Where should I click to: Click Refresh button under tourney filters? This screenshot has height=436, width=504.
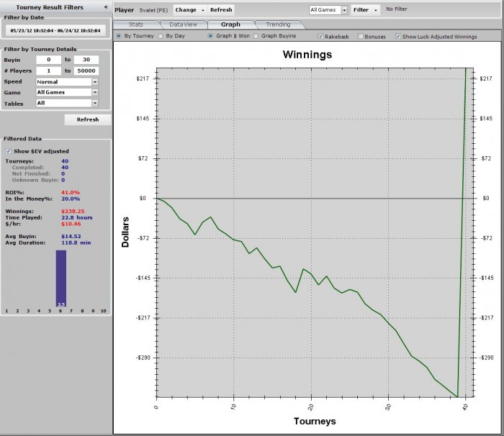88,119
